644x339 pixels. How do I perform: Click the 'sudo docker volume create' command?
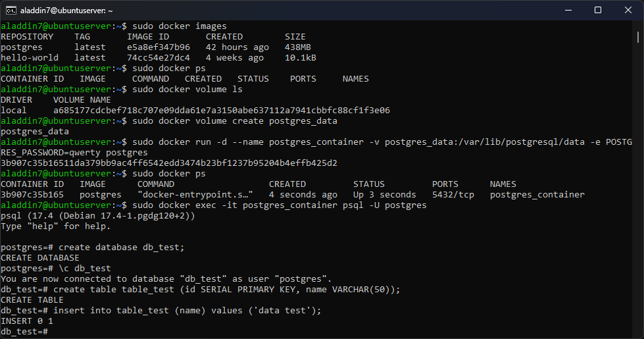tap(235, 121)
